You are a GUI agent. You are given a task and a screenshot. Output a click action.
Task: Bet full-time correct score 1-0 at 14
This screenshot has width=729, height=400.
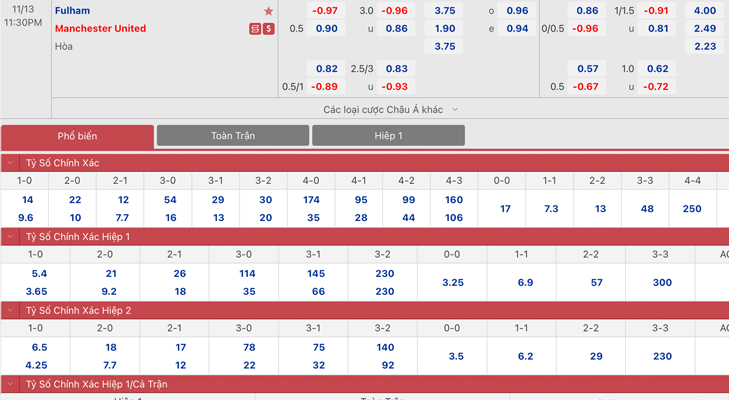pyautogui.click(x=27, y=200)
